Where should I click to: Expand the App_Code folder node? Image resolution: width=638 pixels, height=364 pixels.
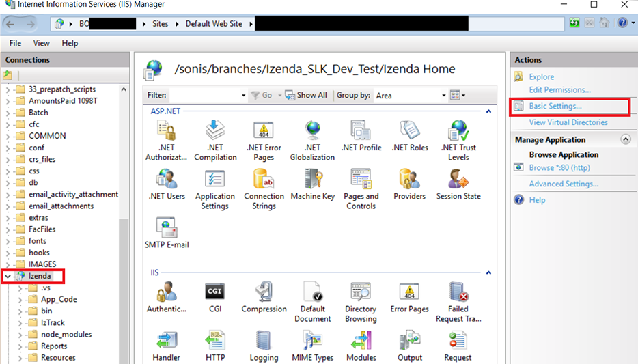(20, 300)
